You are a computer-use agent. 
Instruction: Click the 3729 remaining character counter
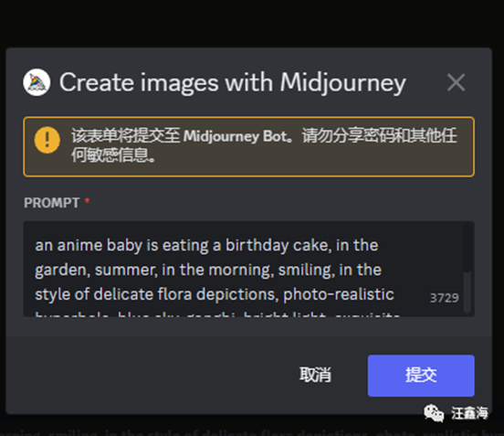(445, 298)
